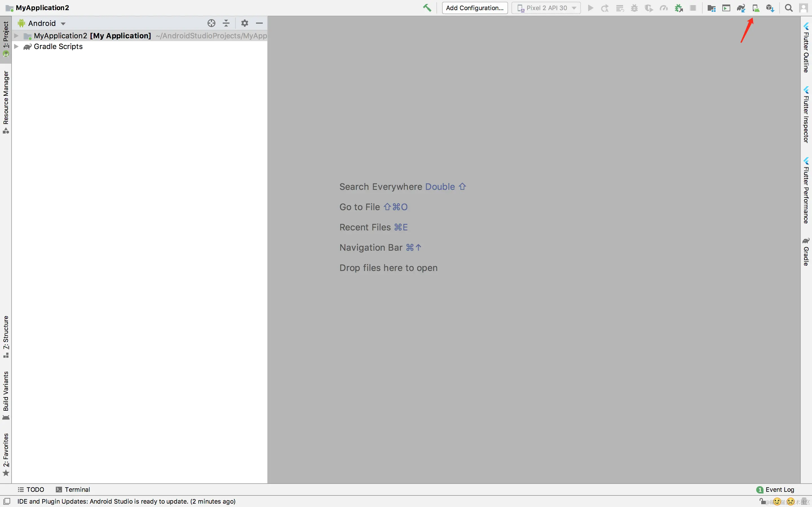Open the AVD Manager icon
The width and height of the screenshot is (812, 507).
(x=756, y=8)
